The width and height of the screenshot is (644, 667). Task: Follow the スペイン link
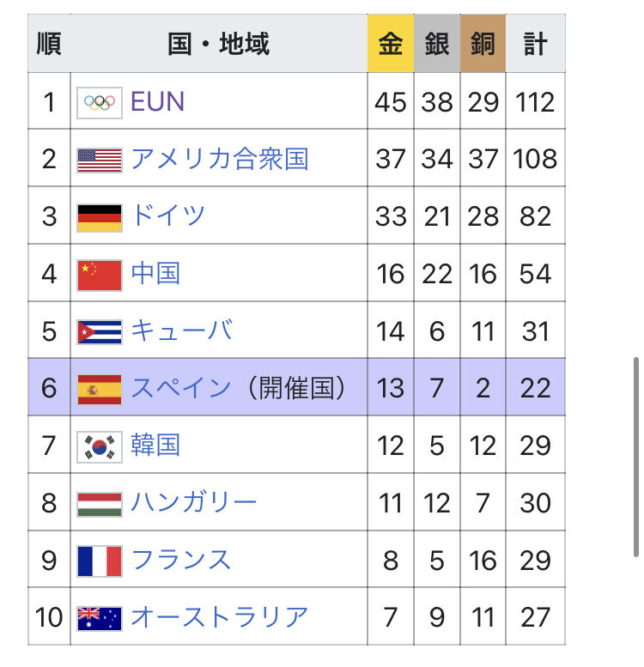(181, 388)
